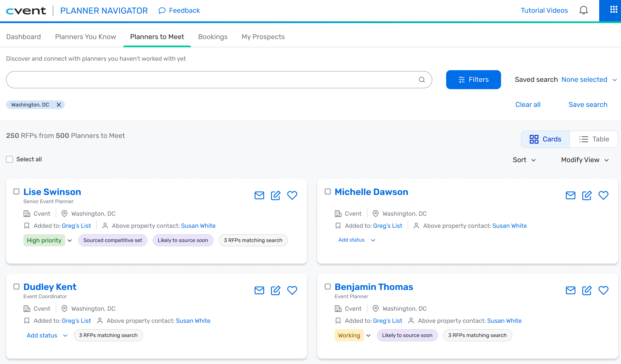
Task: Open Tutorial Videos link
Action: [x=544, y=11]
